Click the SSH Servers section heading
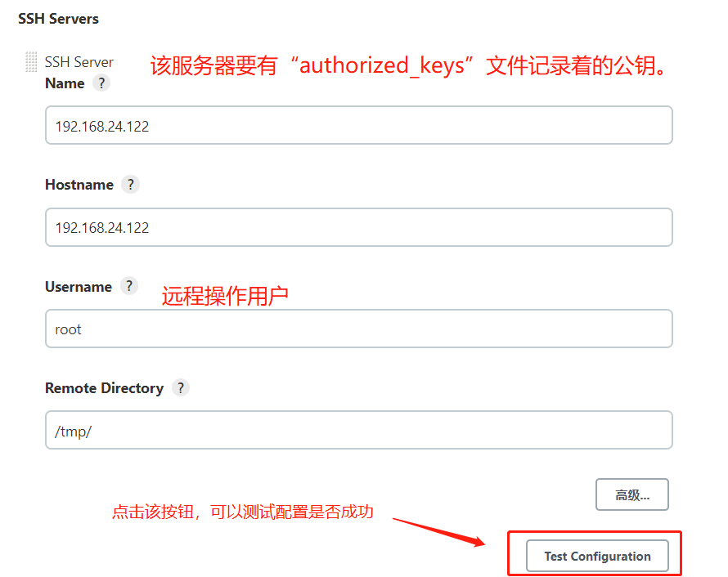The image size is (728, 577). (x=59, y=19)
